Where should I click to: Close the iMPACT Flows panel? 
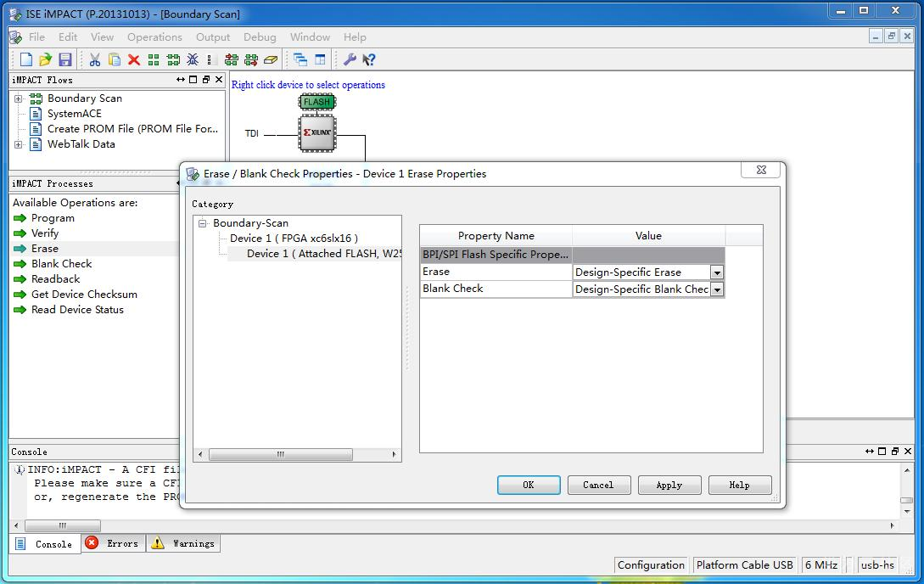coord(219,80)
